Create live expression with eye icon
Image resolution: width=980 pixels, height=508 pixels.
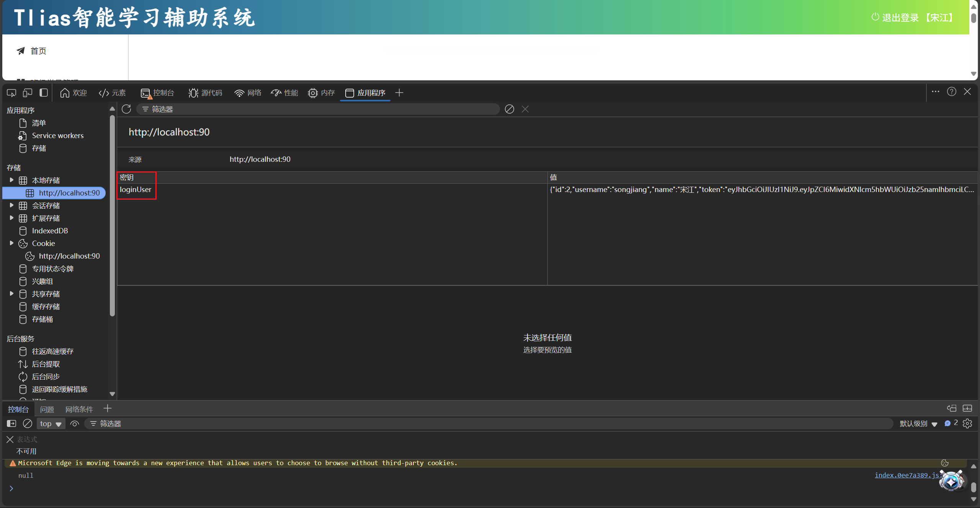pos(75,423)
